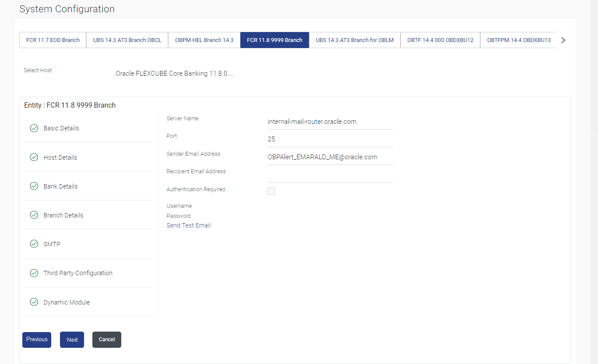598x364 pixels.
Task: Click the Server Name label
Action: [183, 119]
